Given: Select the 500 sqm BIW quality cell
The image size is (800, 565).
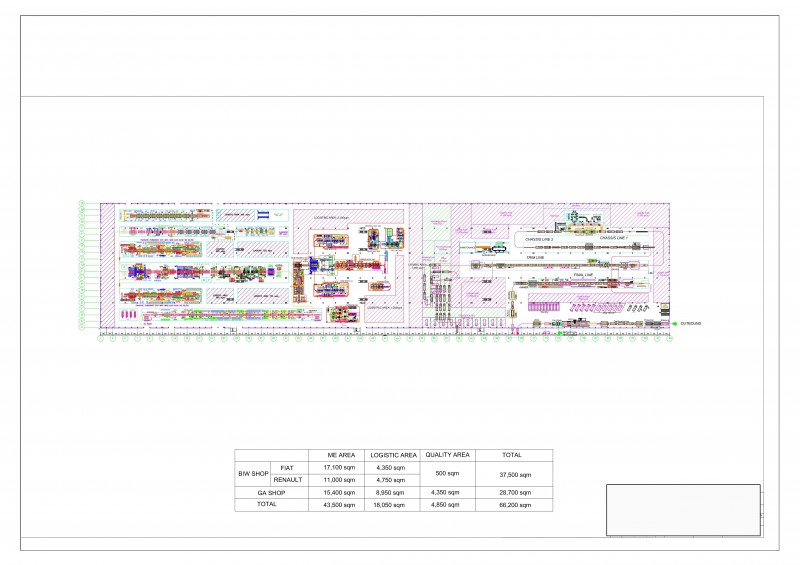Looking at the screenshot, I should click(447, 474).
